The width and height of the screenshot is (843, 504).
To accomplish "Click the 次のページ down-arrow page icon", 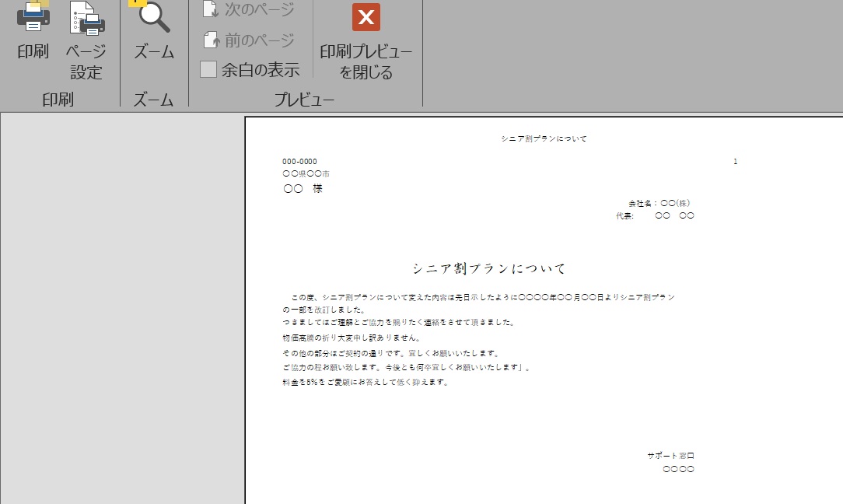I will 211,9.
